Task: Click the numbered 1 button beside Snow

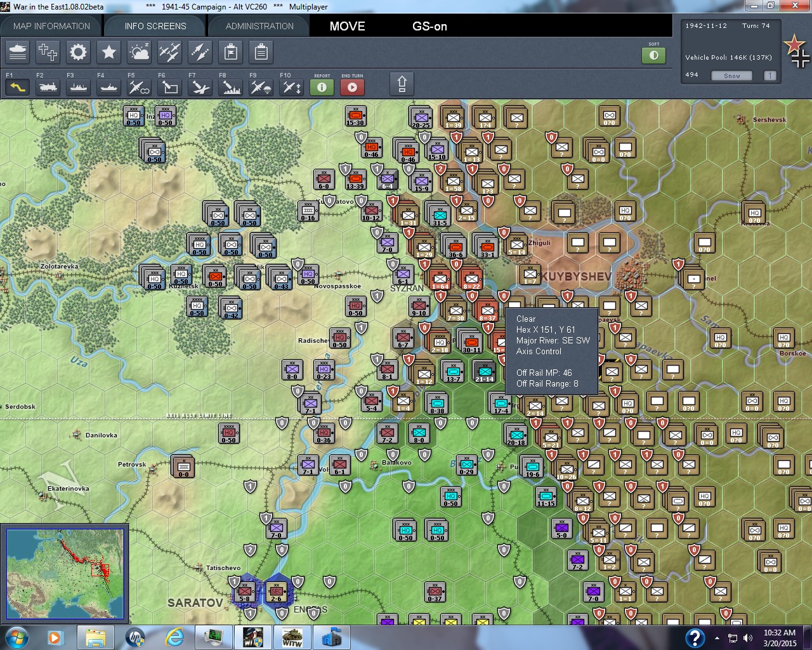Action: tap(769, 76)
